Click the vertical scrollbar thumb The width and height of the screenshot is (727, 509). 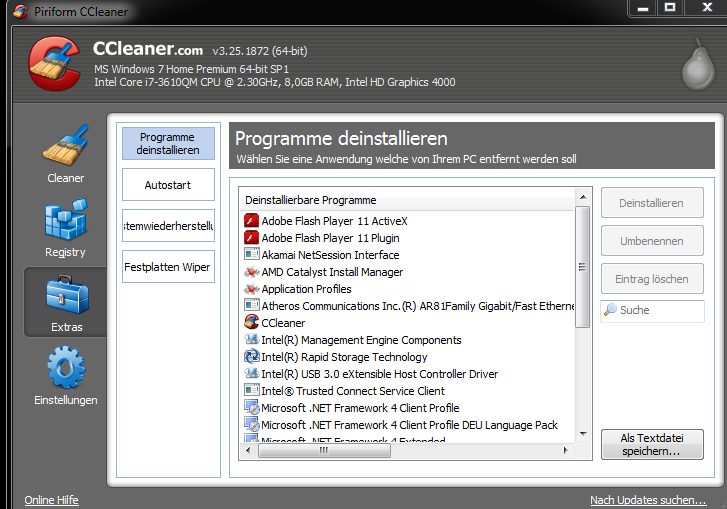[x=582, y=267]
